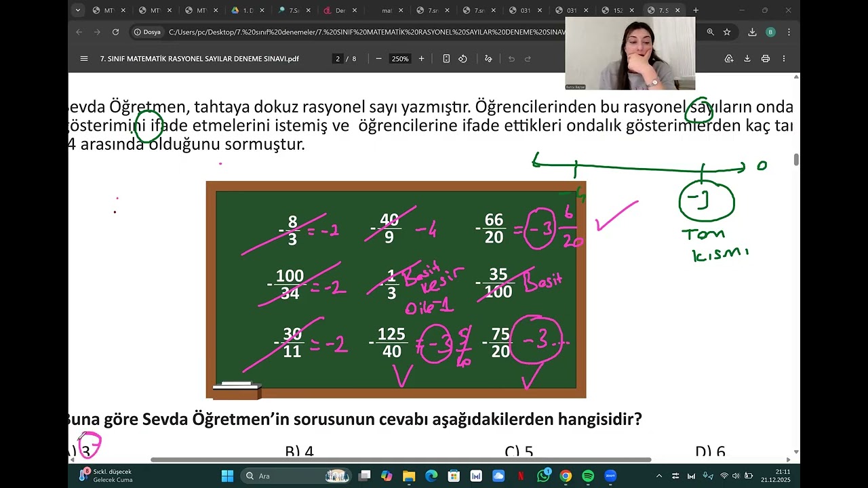Image resolution: width=868 pixels, height=488 pixels.
Task: Click the redo annotation arrow
Action: pyautogui.click(x=528, y=59)
